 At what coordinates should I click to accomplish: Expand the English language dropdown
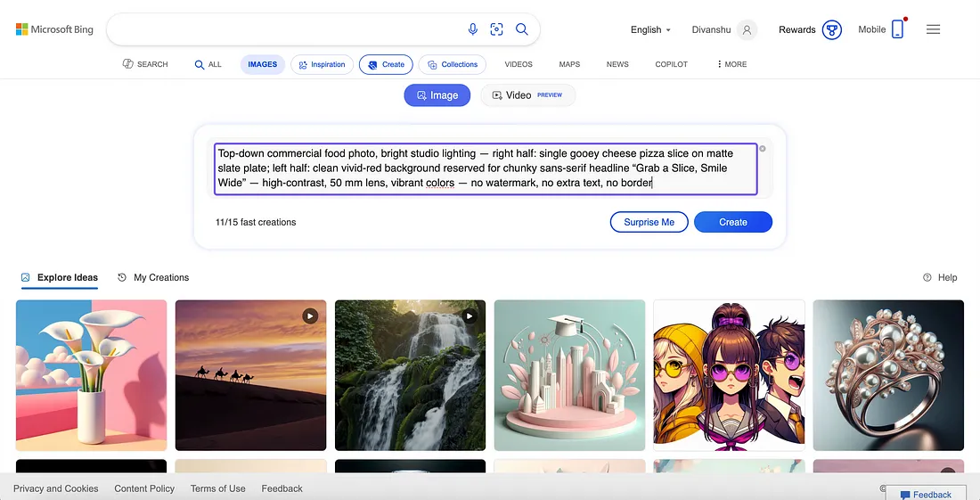pos(650,29)
